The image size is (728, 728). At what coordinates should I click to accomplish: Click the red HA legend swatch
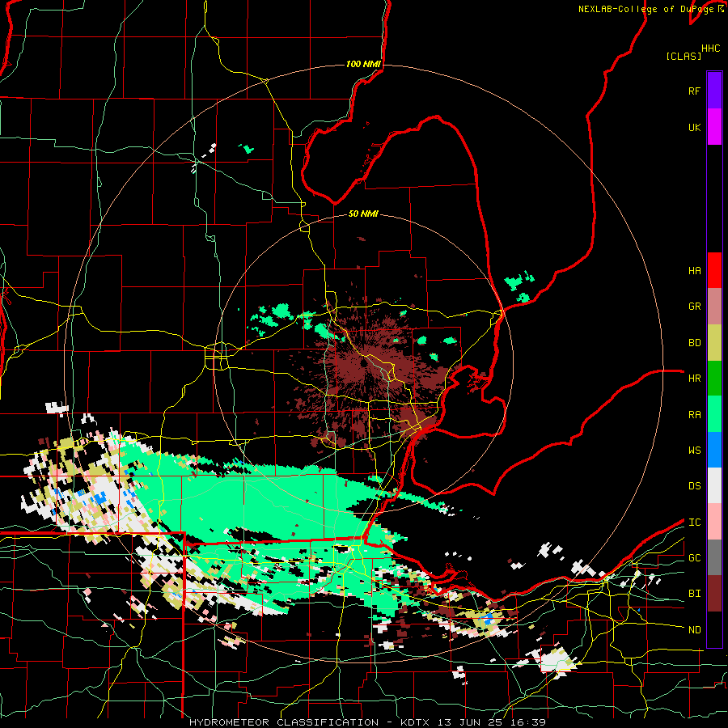point(714,270)
